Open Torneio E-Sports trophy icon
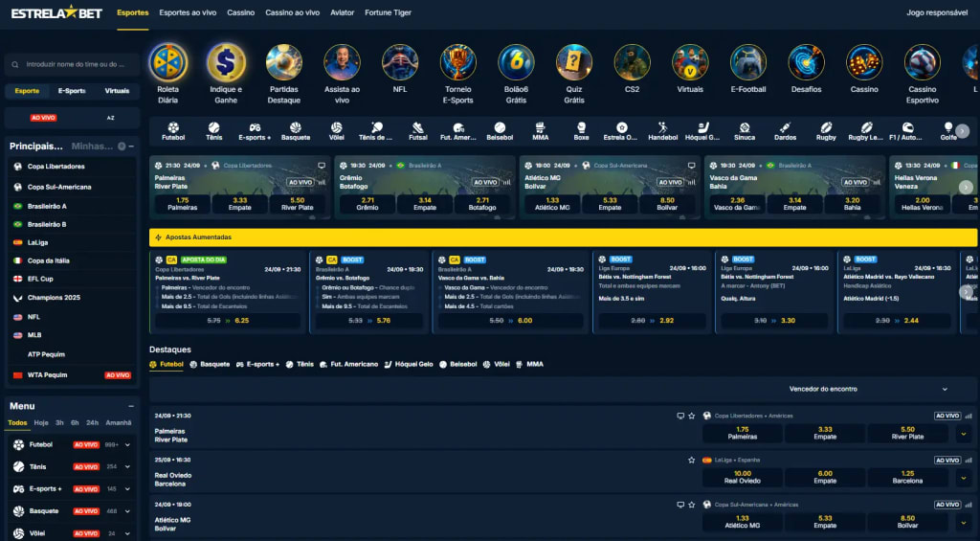 pyautogui.click(x=458, y=62)
